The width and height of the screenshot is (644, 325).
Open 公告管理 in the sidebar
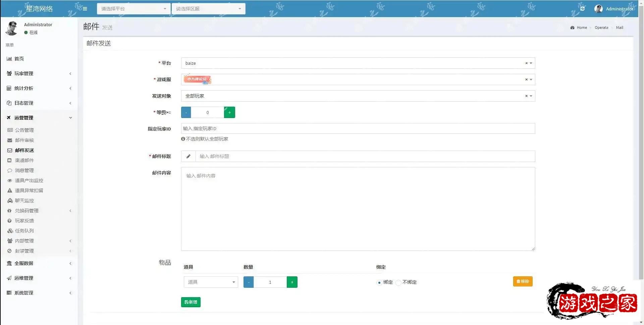click(x=24, y=130)
